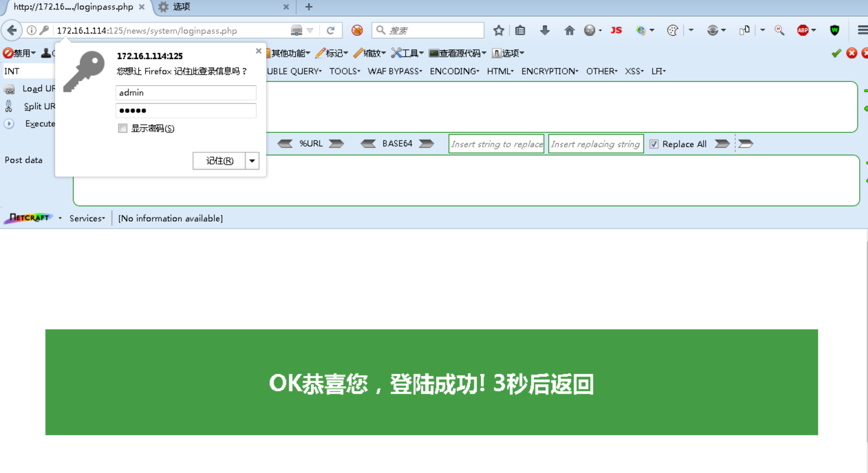The height and width of the screenshot is (473, 868).
Task: Open the WAF BYPASS dropdown menu
Action: pos(395,71)
